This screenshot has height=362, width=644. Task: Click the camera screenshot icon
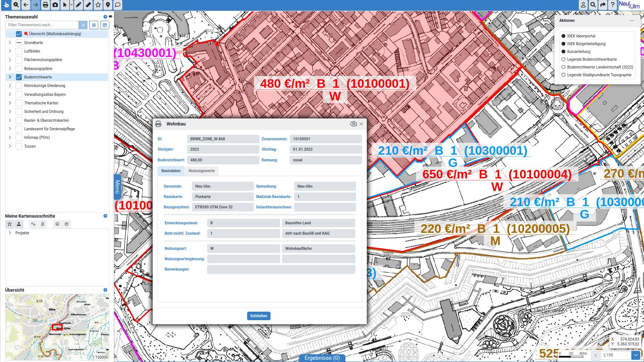coord(55,5)
